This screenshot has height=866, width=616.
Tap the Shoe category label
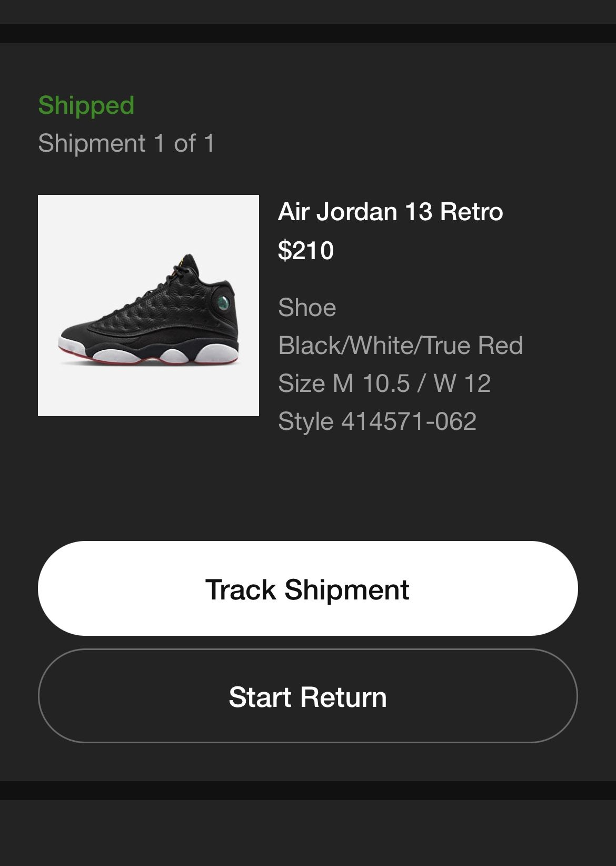pyautogui.click(x=307, y=307)
